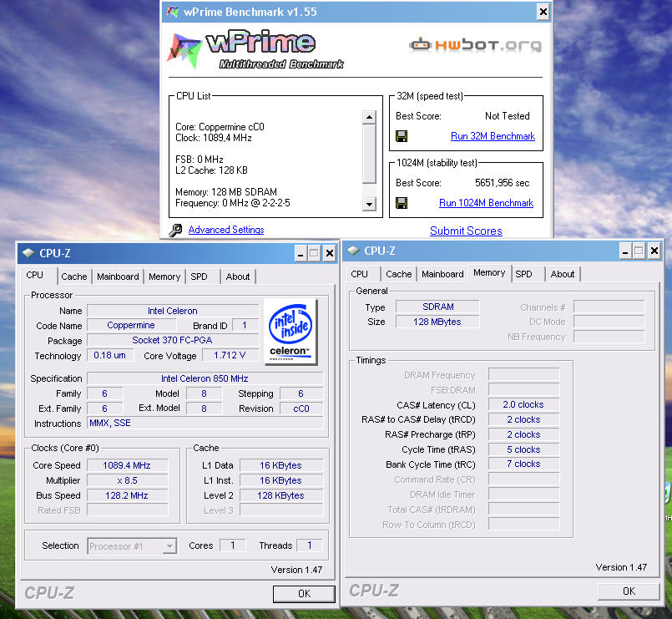
Task: Click the left CPU-Z window title icon
Action: 28,253
